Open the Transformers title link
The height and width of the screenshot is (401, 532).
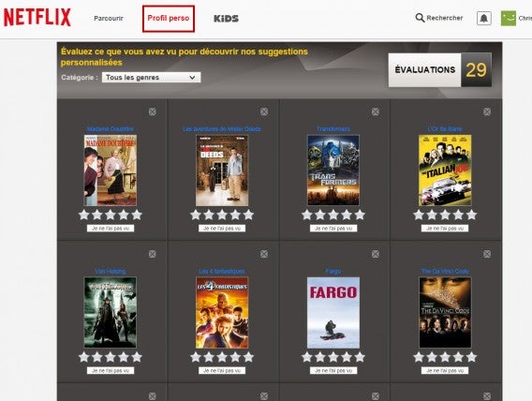(x=333, y=129)
